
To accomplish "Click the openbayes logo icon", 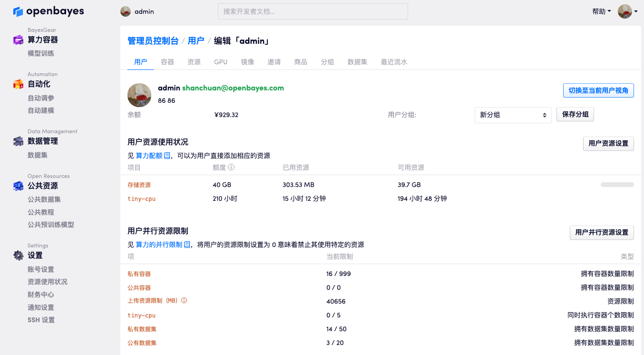I will click(x=18, y=11).
